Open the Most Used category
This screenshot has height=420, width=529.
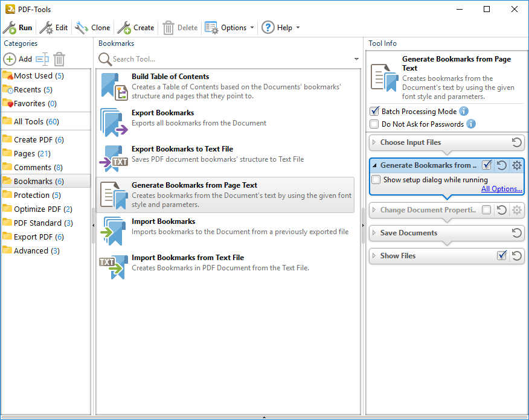46,76
